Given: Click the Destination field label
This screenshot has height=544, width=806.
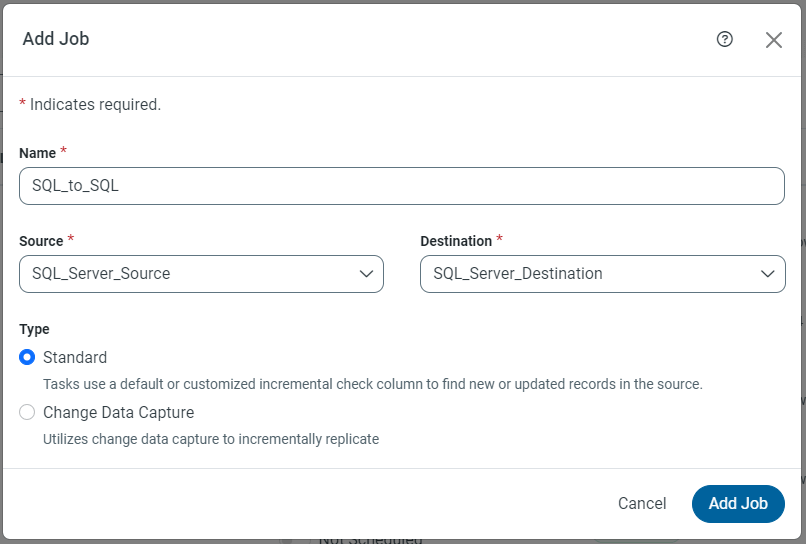Looking at the screenshot, I should 456,241.
